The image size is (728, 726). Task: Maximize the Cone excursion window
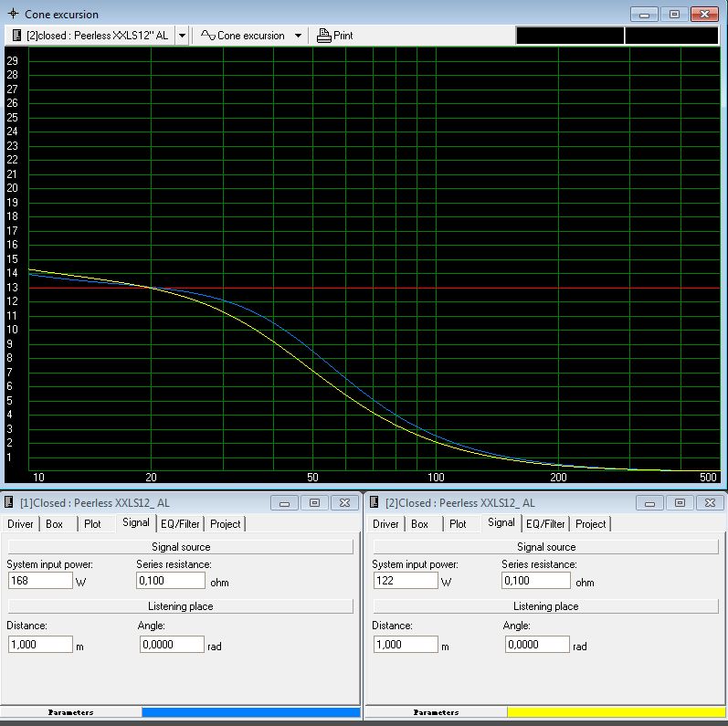click(674, 15)
